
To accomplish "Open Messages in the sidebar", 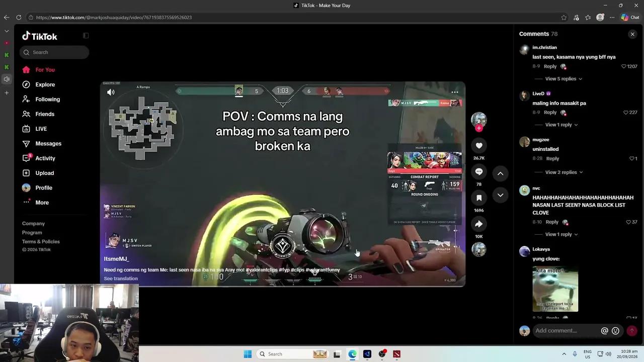I will click(x=48, y=144).
